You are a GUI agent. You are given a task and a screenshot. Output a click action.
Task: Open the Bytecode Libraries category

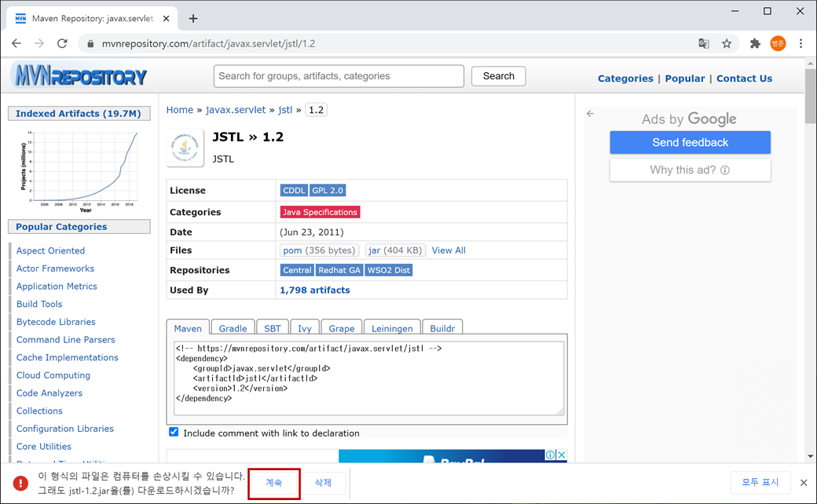(56, 322)
